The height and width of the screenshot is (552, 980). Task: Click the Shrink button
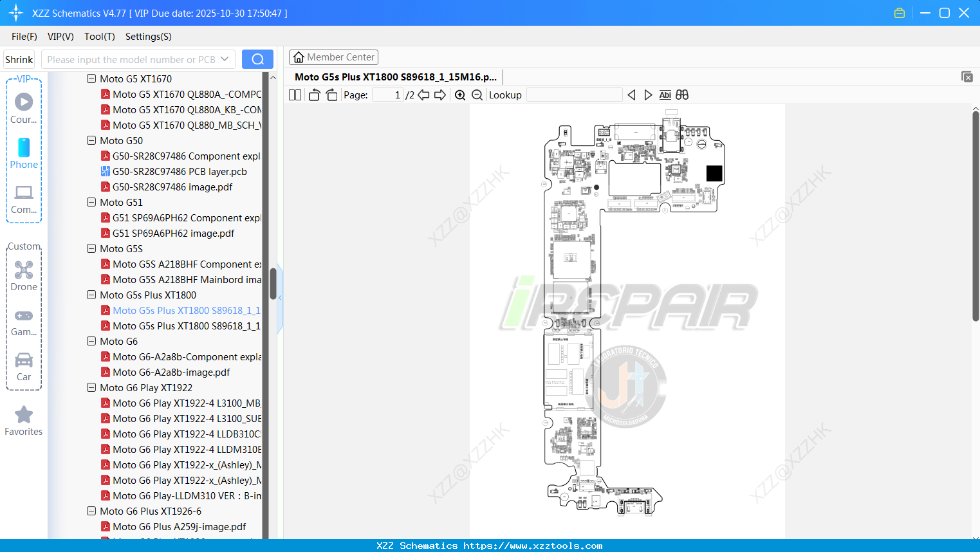18,59
